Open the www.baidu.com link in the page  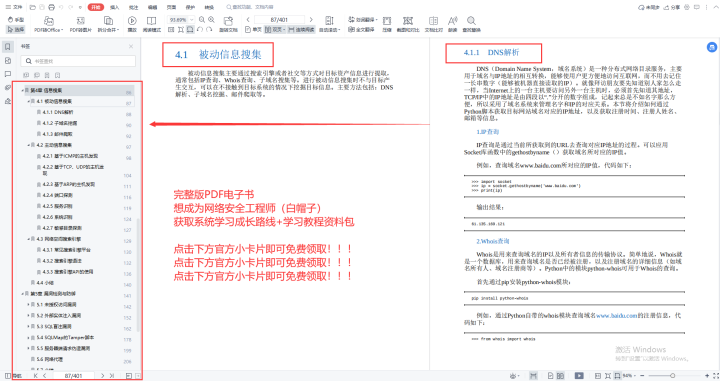(617, 316)
